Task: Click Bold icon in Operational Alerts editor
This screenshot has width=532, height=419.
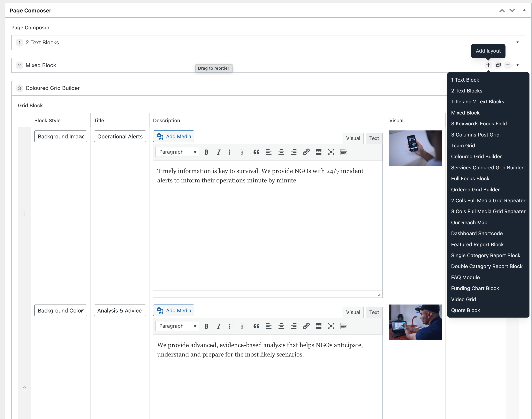Action: [206, 152]
